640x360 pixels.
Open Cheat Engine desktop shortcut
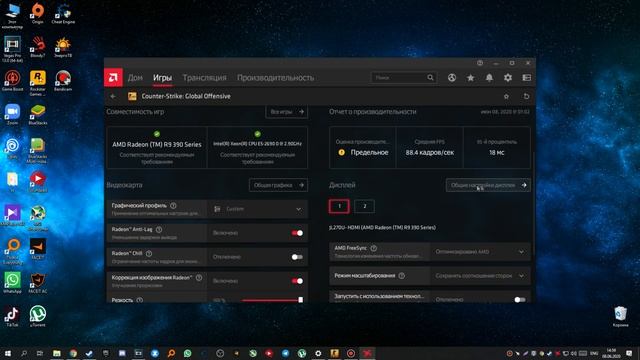click(x=63, y=13)
